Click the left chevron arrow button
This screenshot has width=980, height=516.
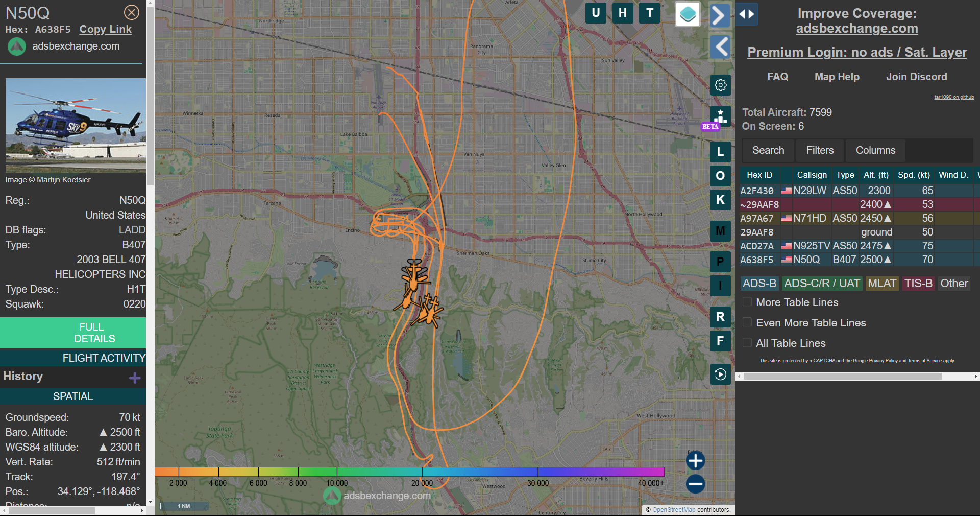pos(720,47)
